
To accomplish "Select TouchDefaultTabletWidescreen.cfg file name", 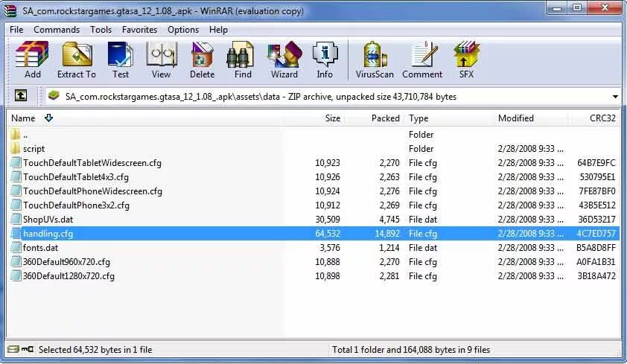I will 92,163.
